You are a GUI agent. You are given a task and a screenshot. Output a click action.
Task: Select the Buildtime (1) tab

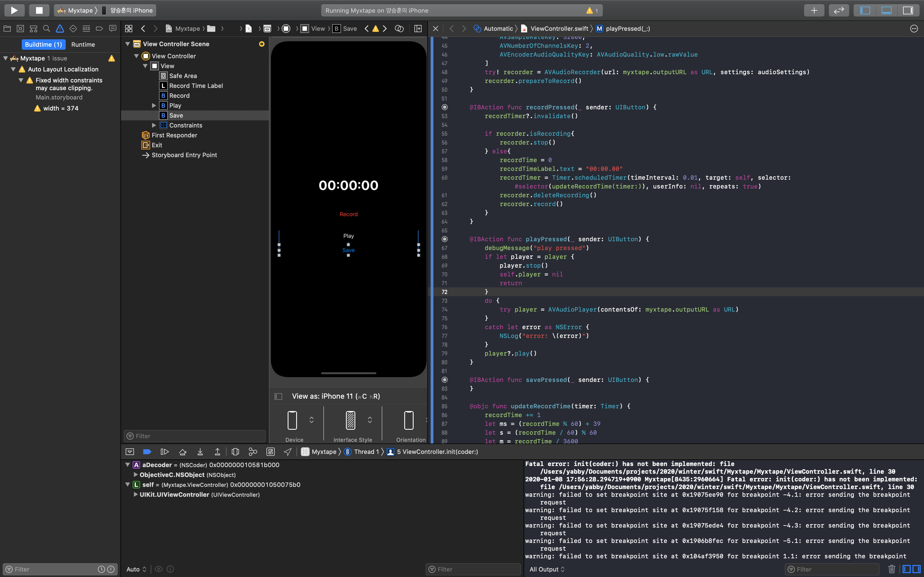tap(43, 45)
